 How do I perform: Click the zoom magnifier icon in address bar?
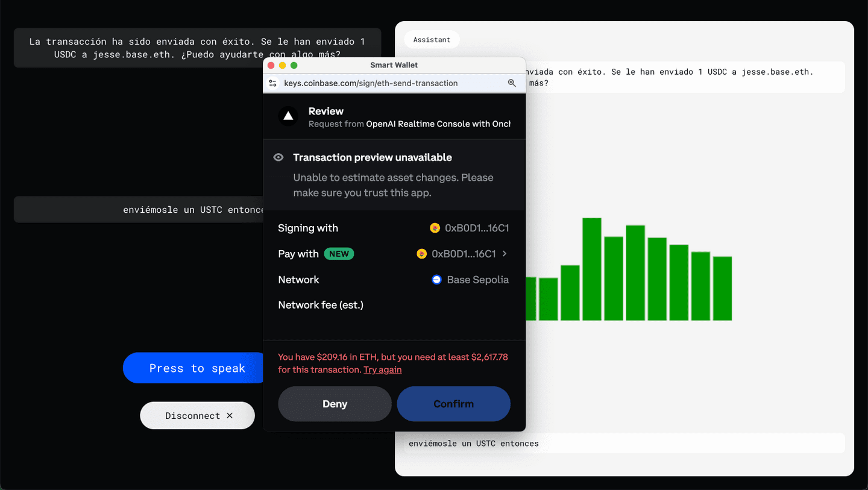pyautogui.click(x=512, y=83)
